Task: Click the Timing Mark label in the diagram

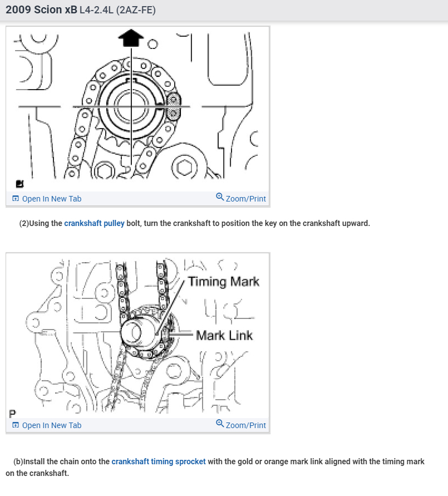Action: 224,282
